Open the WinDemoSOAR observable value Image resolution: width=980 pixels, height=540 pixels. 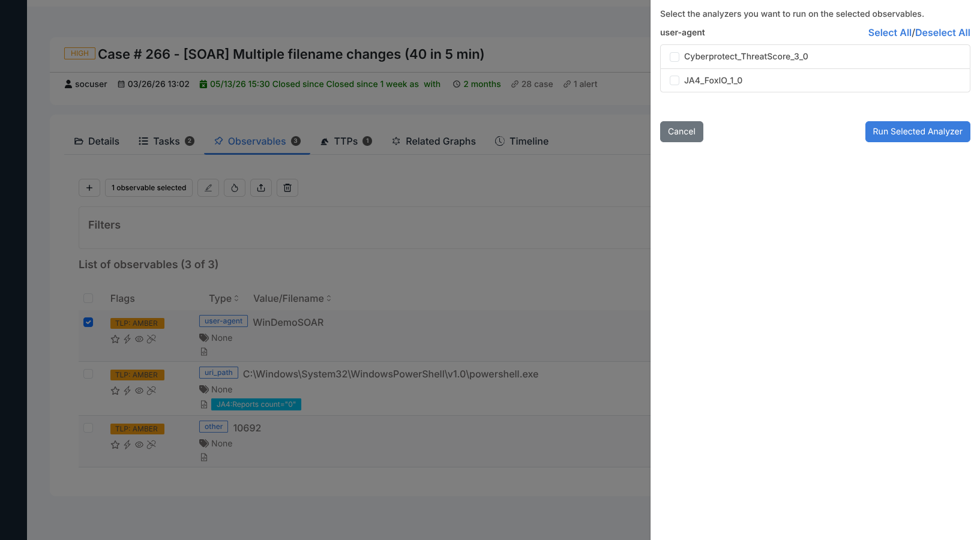(288, 323)
